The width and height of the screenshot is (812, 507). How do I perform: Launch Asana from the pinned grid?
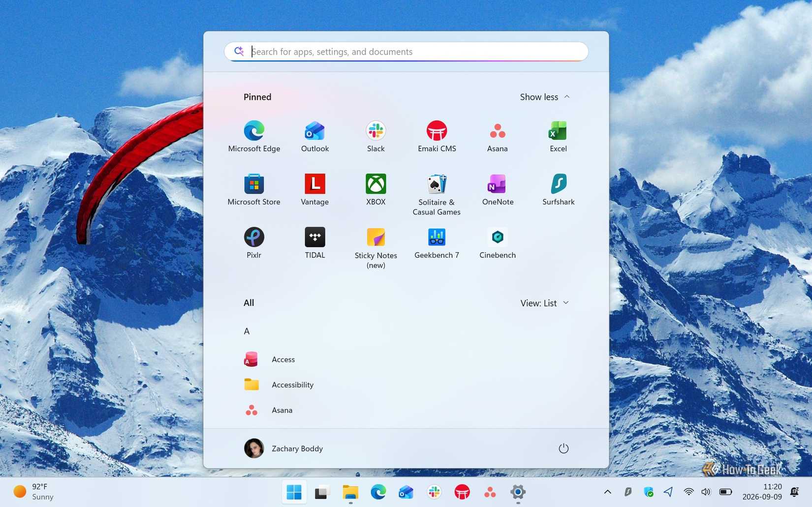498,137
